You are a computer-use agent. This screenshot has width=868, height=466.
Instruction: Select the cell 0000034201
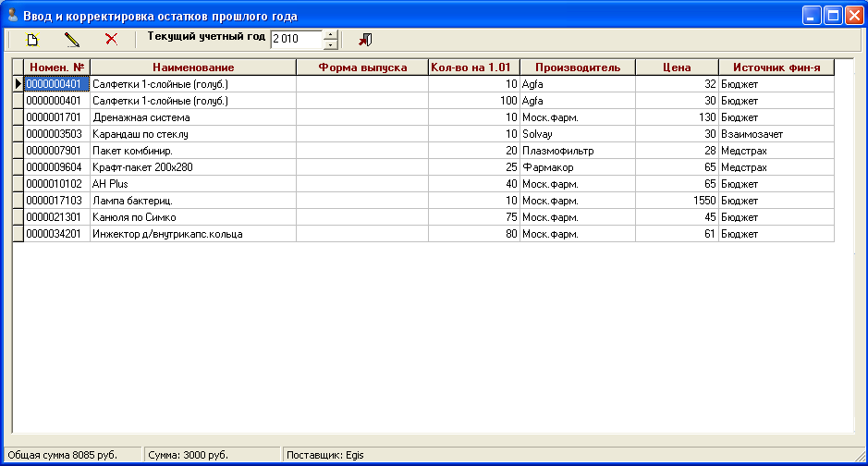57,234
